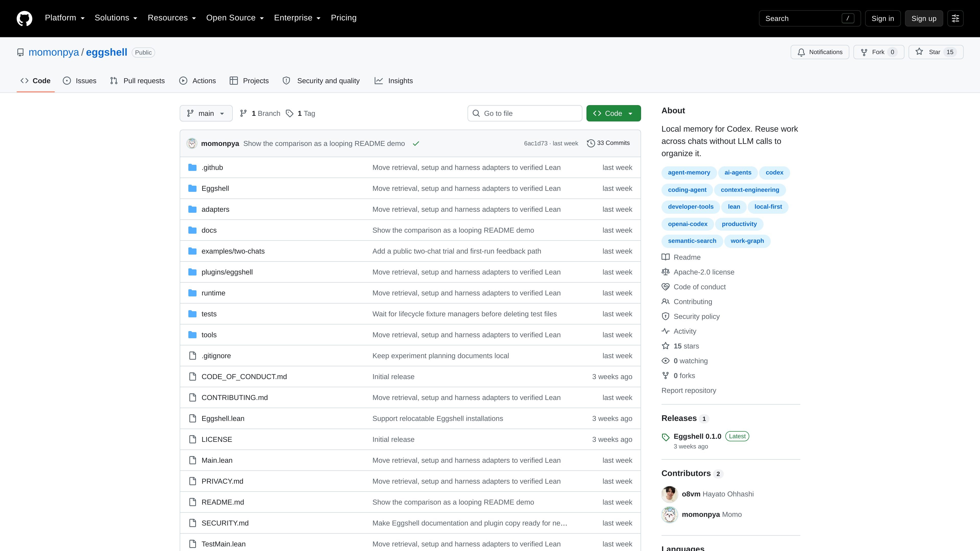Open the GitHub home logo
Screen dimensions: 980x551
click(x=24, y=18)
